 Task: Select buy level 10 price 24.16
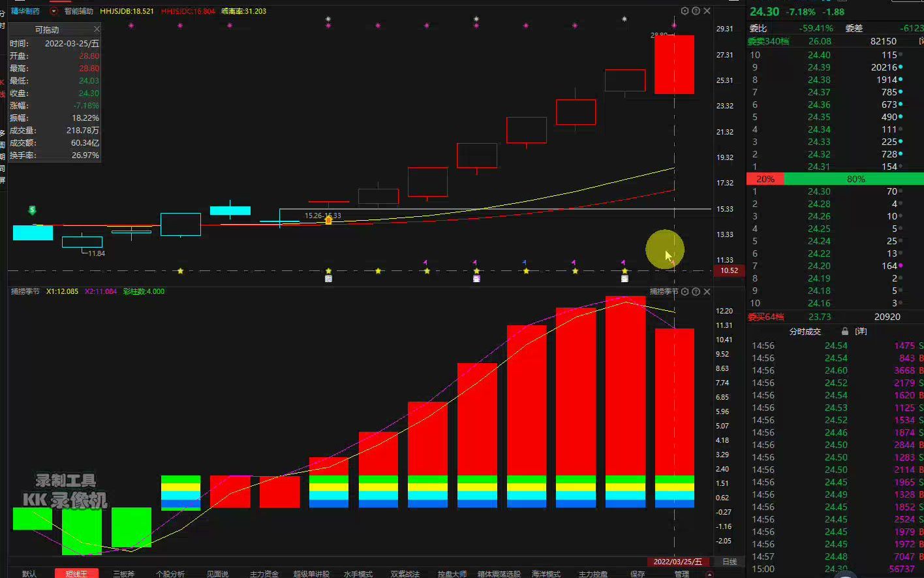click(819, 303)
